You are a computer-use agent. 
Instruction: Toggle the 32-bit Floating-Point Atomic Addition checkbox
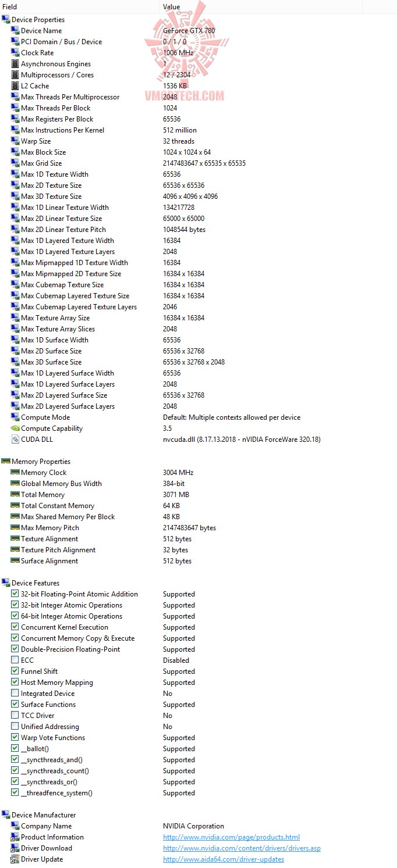click(15, 594)
